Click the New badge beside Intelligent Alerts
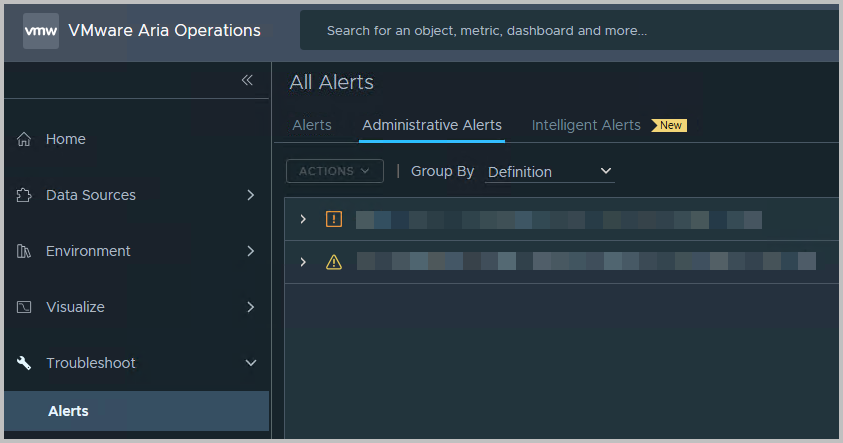Viewport: 843px width, 443px height. click(x=669, y=125)
